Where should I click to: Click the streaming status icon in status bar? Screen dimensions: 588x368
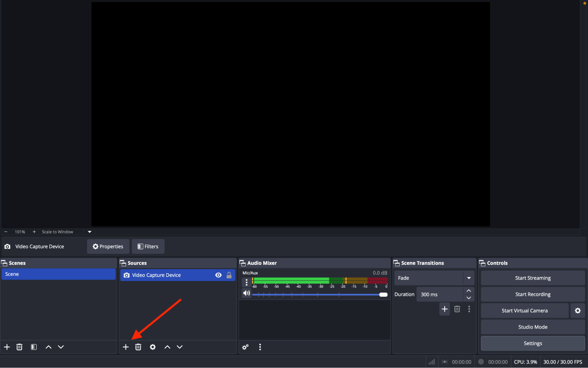click(x=445, y=362)
